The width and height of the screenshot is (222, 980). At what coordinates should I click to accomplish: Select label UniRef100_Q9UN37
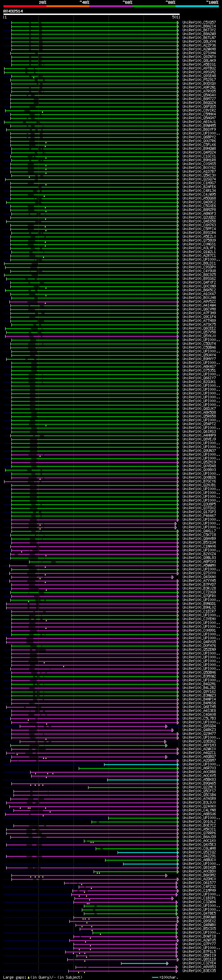coord(199,451)
